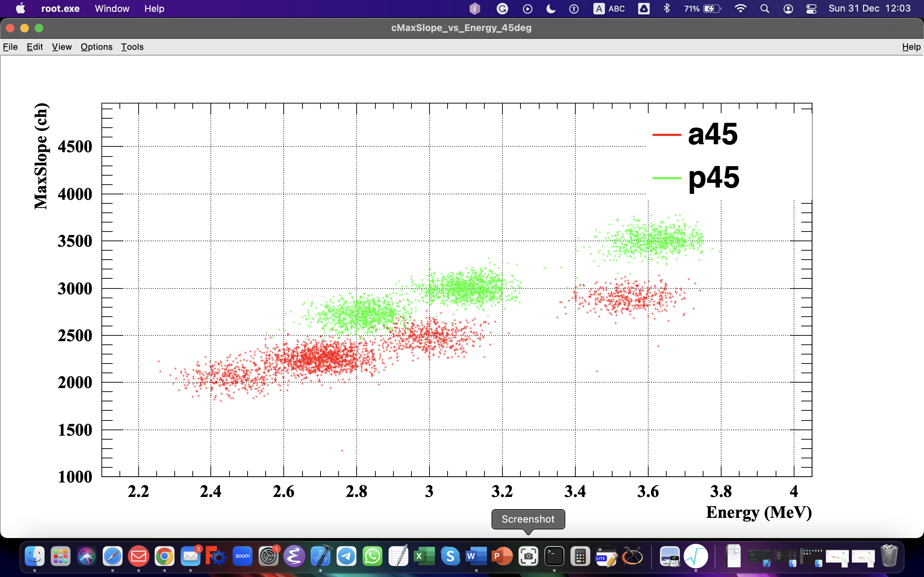
Task: Click the canvas Help menu on right
Action: click(911, 47)
